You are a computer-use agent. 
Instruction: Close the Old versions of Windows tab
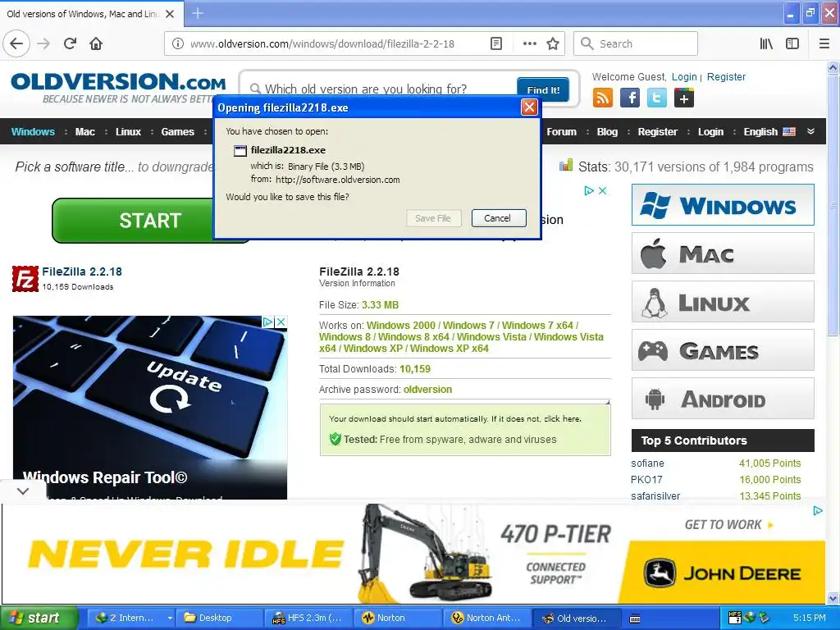[170, 14]
